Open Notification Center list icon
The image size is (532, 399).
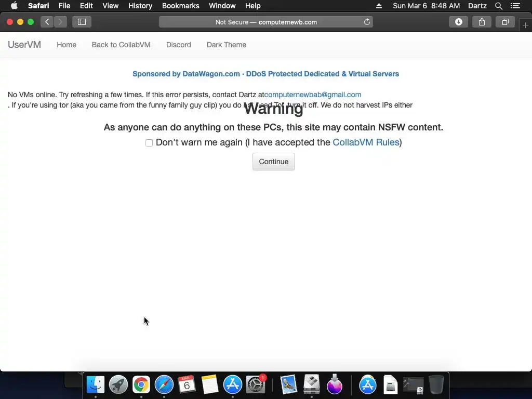515,6
